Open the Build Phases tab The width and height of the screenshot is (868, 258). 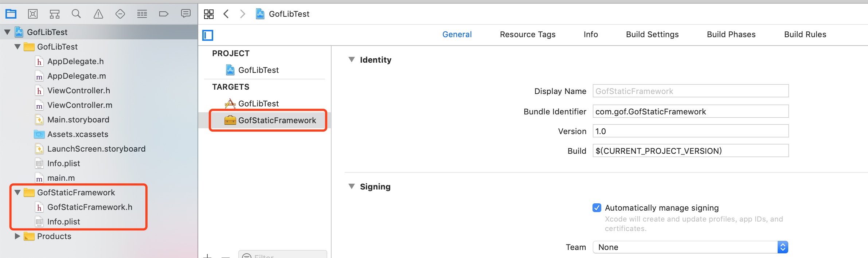point(731,34)
